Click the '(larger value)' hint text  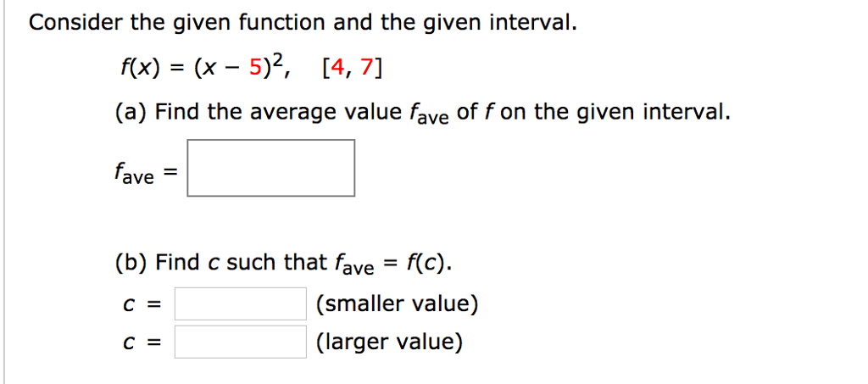[x=389, y=342]
